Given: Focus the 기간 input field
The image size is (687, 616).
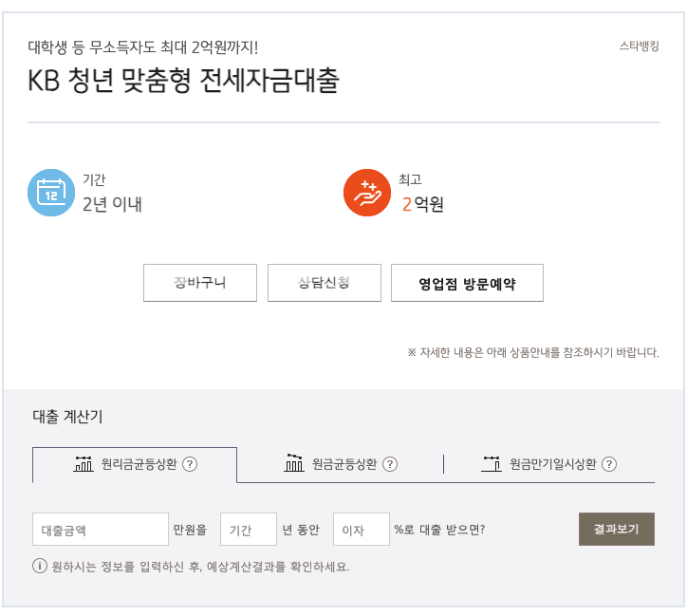Looking at the screenshot, I should tap(249, 530).
